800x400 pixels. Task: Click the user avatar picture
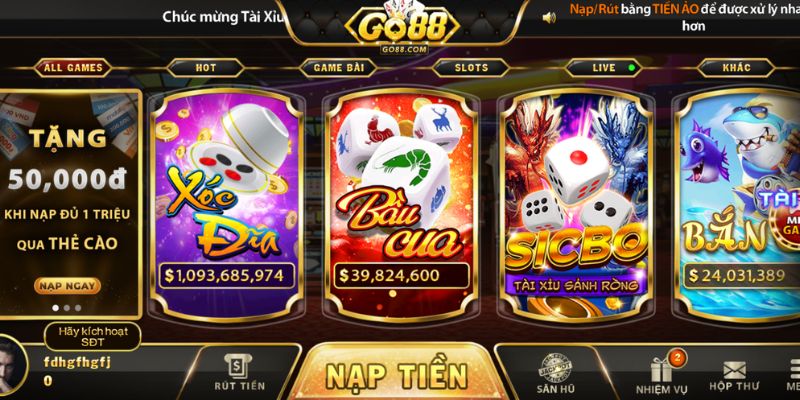11,366
